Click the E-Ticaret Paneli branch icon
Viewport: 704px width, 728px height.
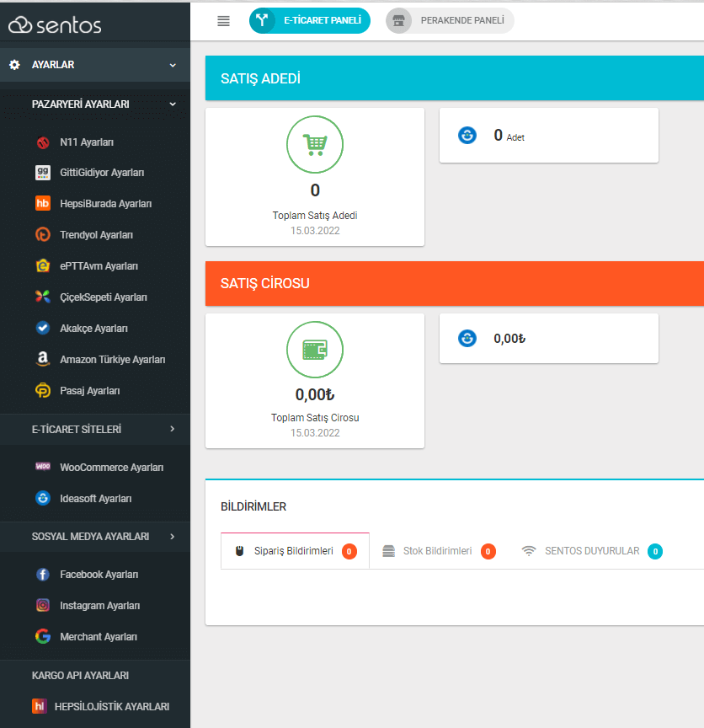pyautogui.click(x=262, y=20)
